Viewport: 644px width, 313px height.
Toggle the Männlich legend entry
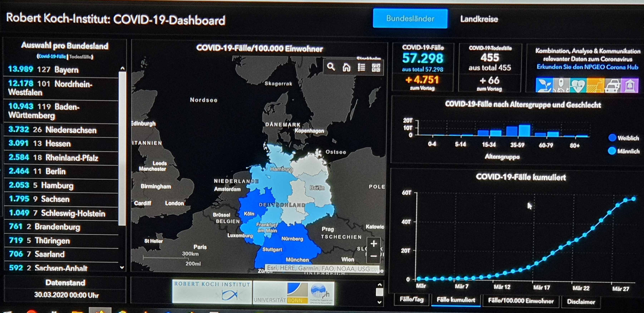pyautogui.click(x=623, y=151)
